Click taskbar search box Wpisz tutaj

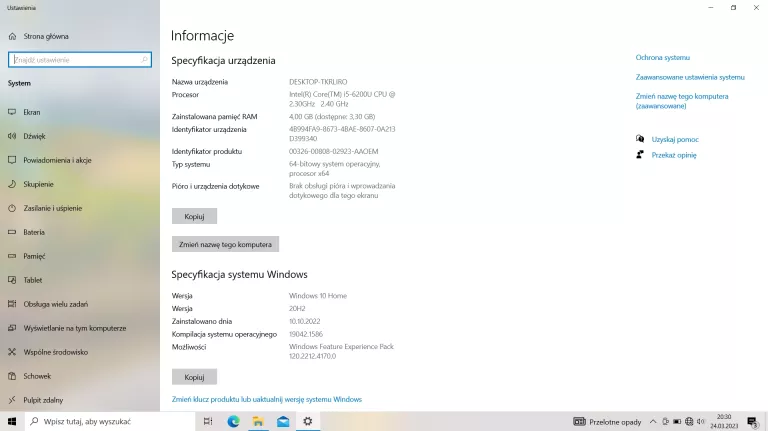(110, 421)
